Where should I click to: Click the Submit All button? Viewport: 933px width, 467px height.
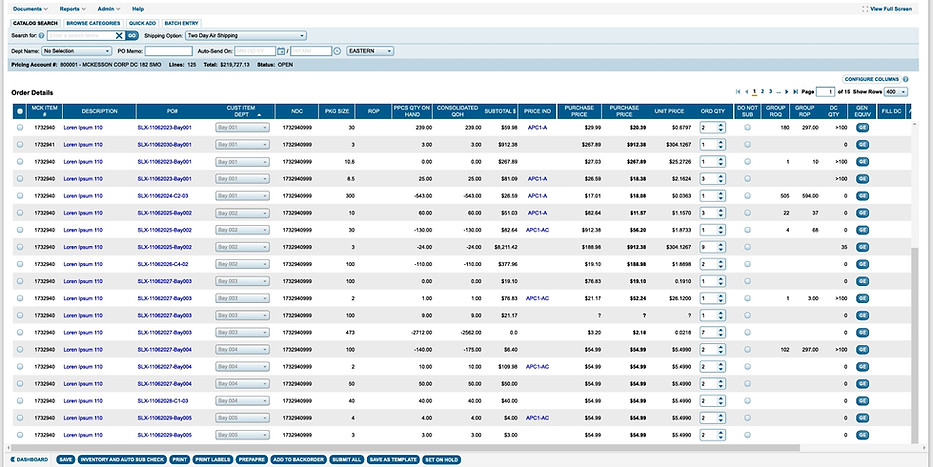tap(346, 460)
